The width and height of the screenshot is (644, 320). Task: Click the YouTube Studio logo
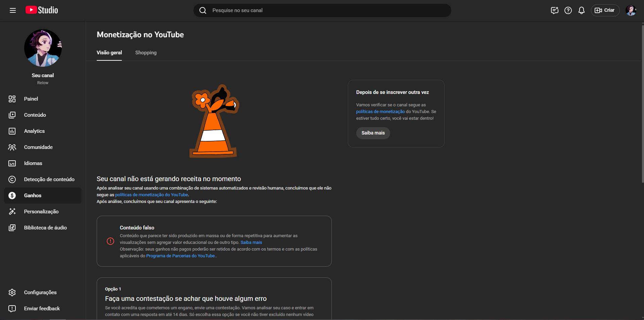(42, 10)
